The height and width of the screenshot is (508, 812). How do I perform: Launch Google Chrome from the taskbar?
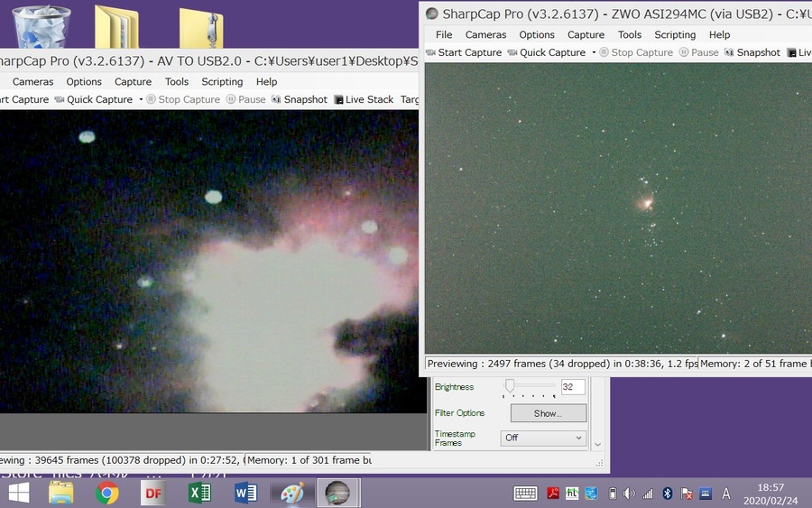(106, 493)
